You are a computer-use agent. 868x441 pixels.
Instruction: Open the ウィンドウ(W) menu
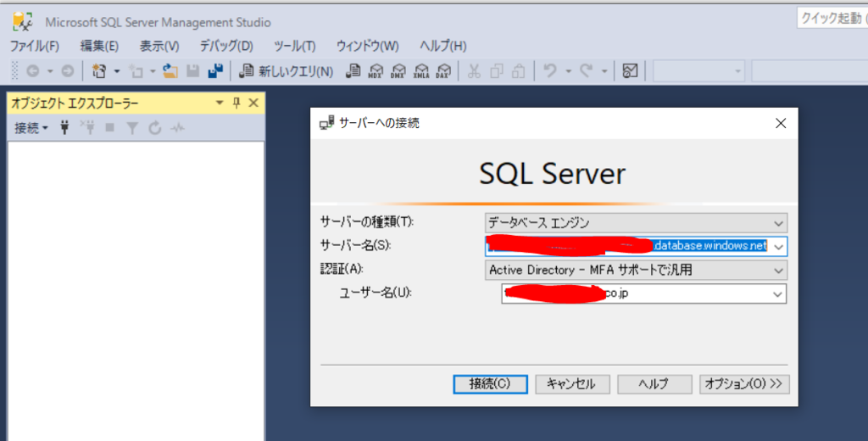click(368, 46)
